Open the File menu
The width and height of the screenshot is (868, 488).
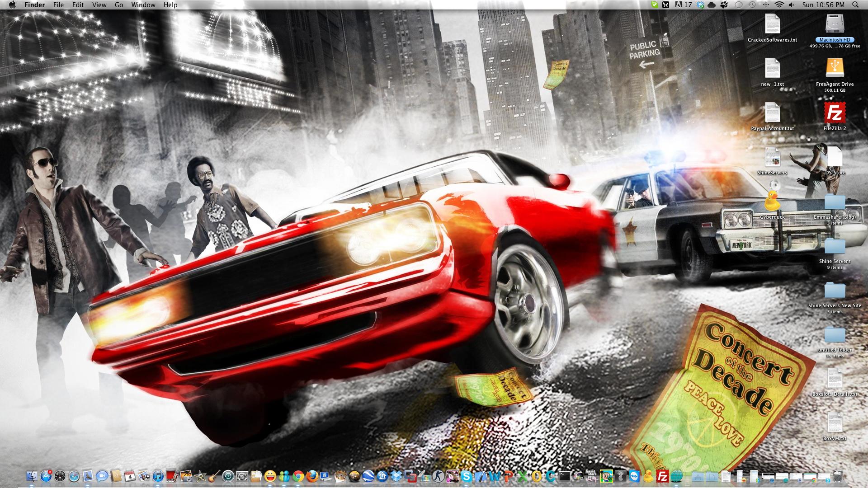(58, 5)
